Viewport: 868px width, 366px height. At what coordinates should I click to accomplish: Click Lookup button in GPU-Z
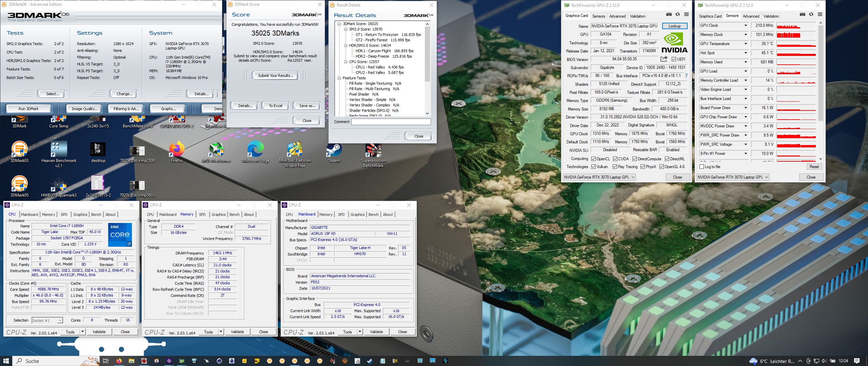pos(674,26)
